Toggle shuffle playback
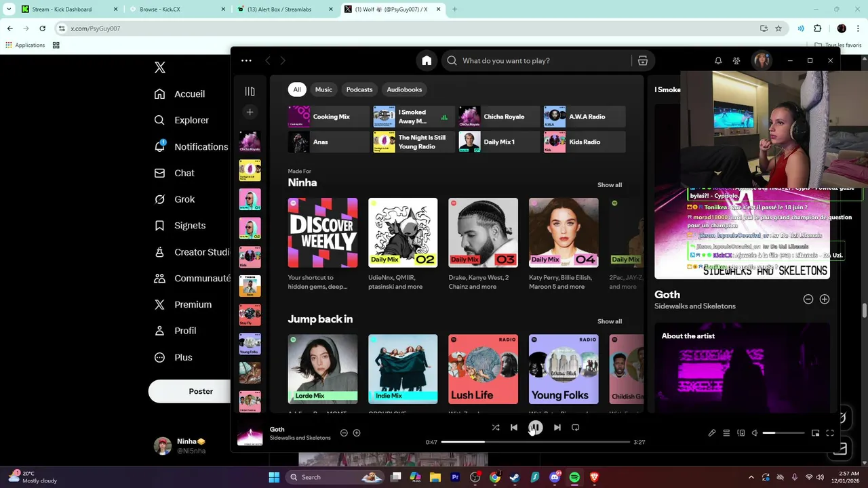The height and width of the screenshot is (488, 868). (496, 428)
